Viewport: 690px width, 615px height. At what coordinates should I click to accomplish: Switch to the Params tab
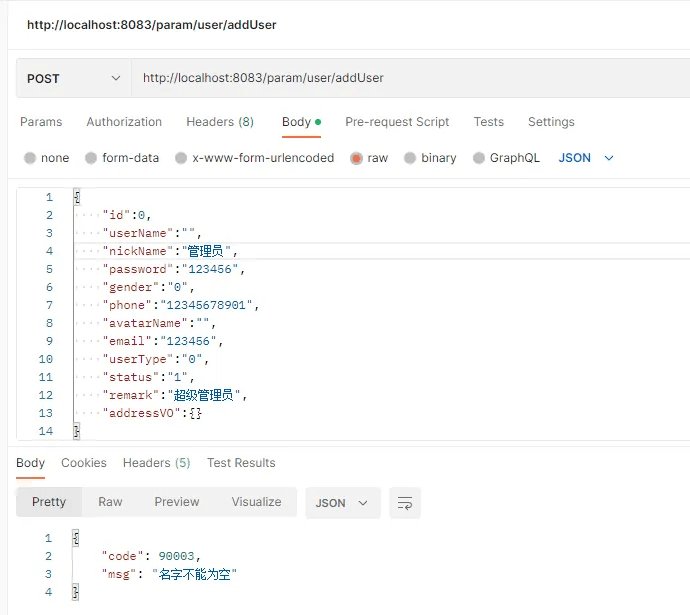point(41,122)
